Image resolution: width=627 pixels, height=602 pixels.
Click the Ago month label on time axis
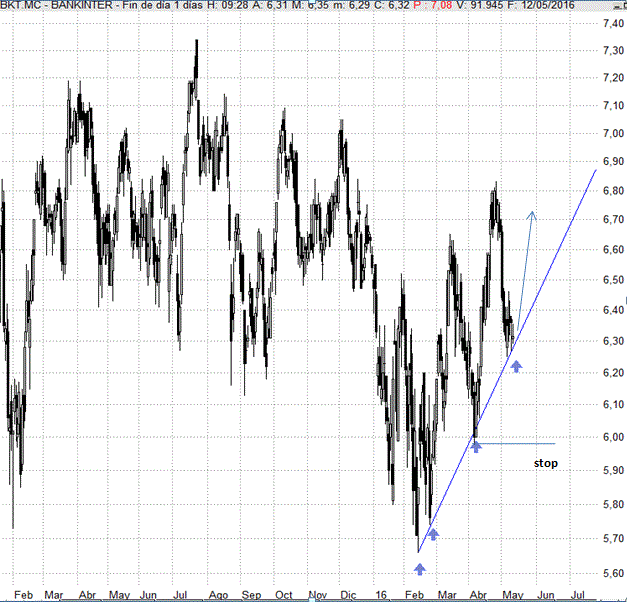pyautogui.click(x=218, y=595)
